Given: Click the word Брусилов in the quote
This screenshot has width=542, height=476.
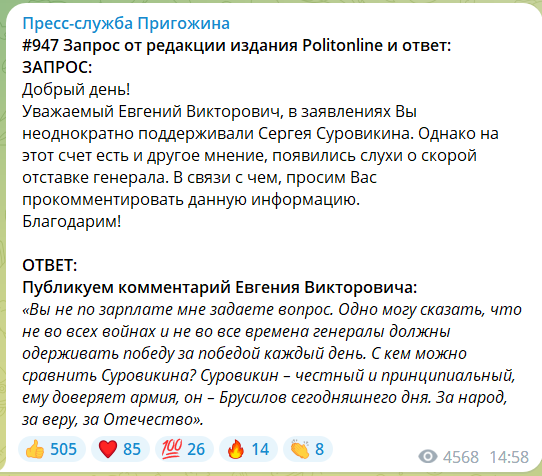Looking at the screenshot, I should click(252, 398).
